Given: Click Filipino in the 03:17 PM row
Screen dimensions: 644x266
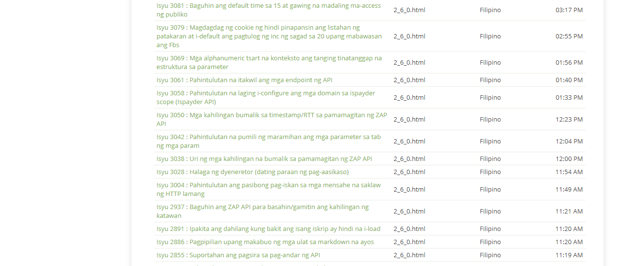Looking at the screenshot, I should pos(490,10).
